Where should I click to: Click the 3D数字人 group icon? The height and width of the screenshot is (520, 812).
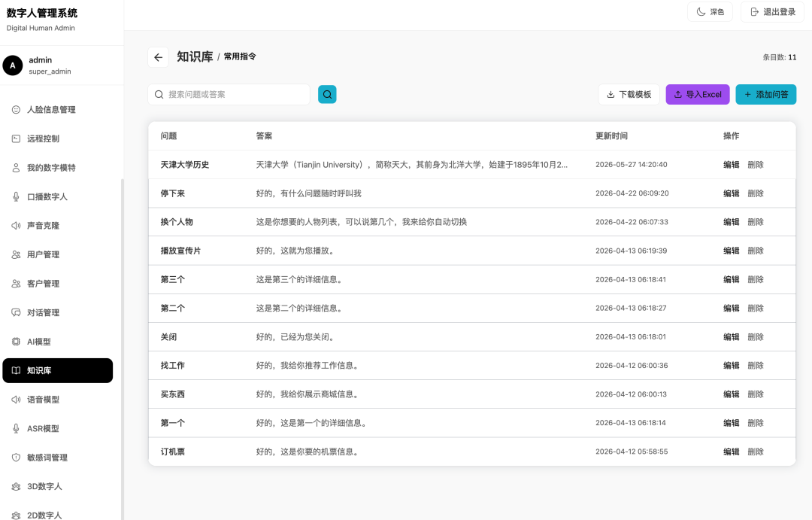pyautogui.click(x=16, y=487)
